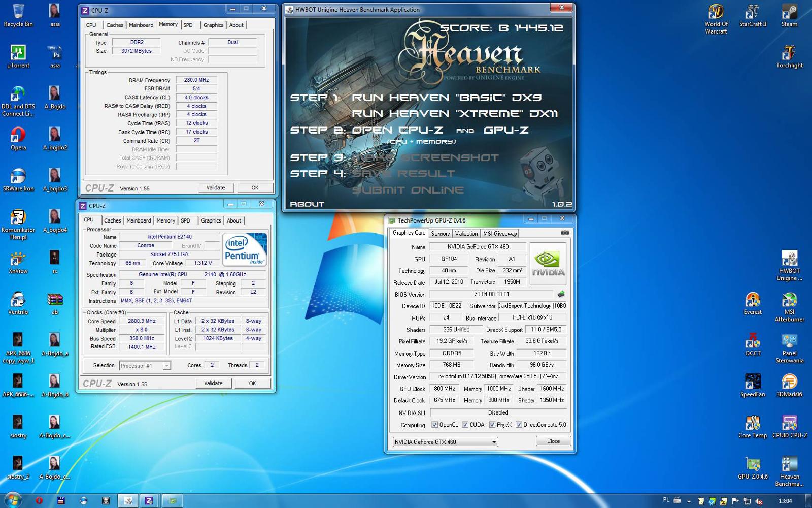Toggle the PhysX checkbox in GPU-Z
This screenshot has height=508, width=812.
(x=492, y=425)
